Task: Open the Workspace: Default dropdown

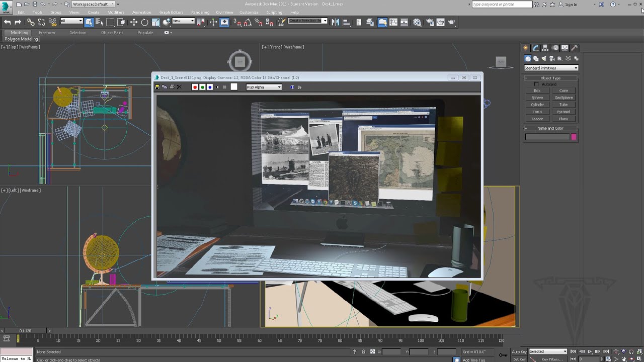Action: 93,4
